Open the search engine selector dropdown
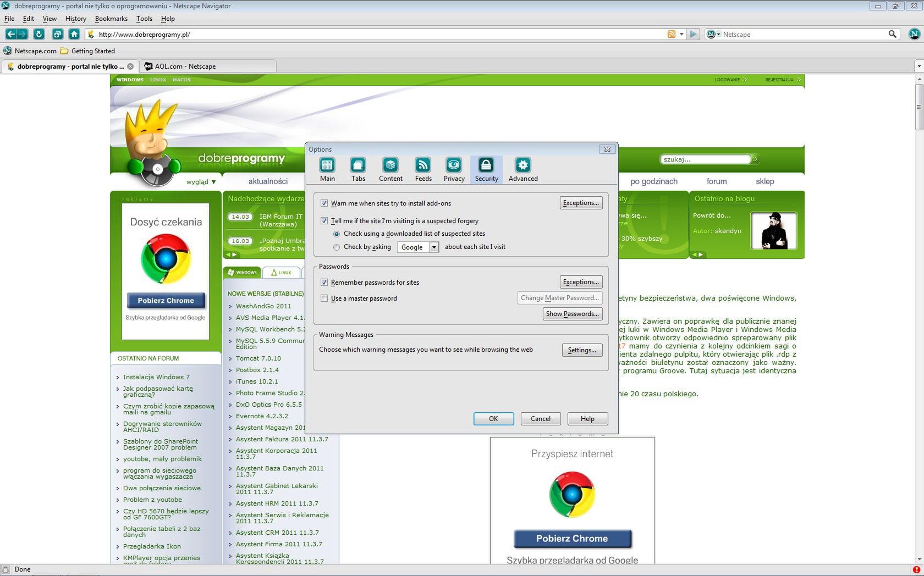The image size is (924, 576). 713,34
